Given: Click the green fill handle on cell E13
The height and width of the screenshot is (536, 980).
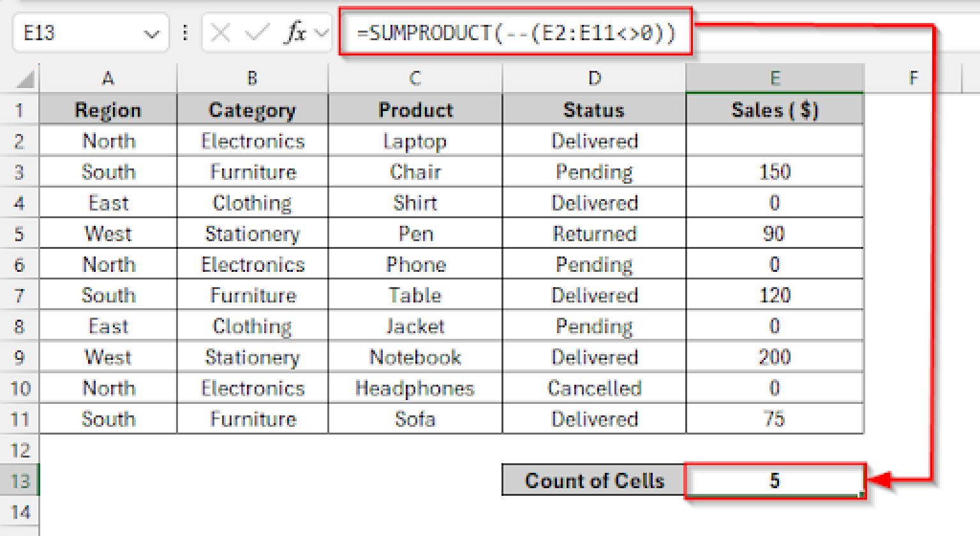Looking at the screenshot, I should click(x=863, y=494).
